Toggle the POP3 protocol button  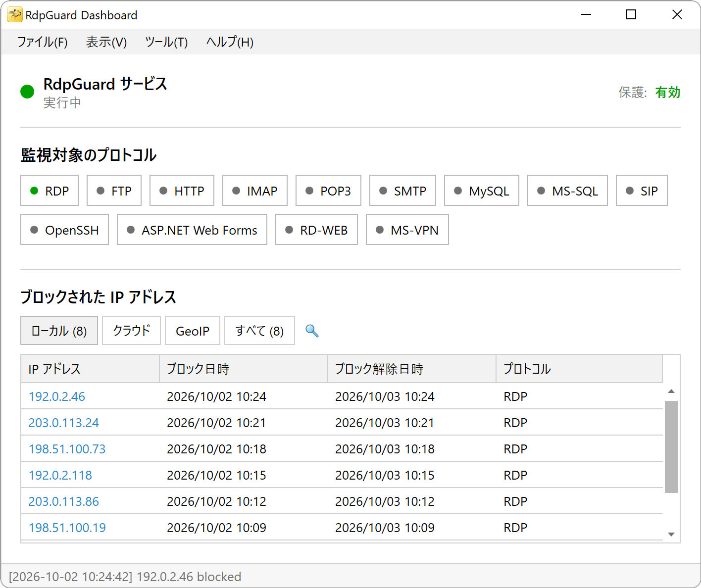(x=328, y=191)
